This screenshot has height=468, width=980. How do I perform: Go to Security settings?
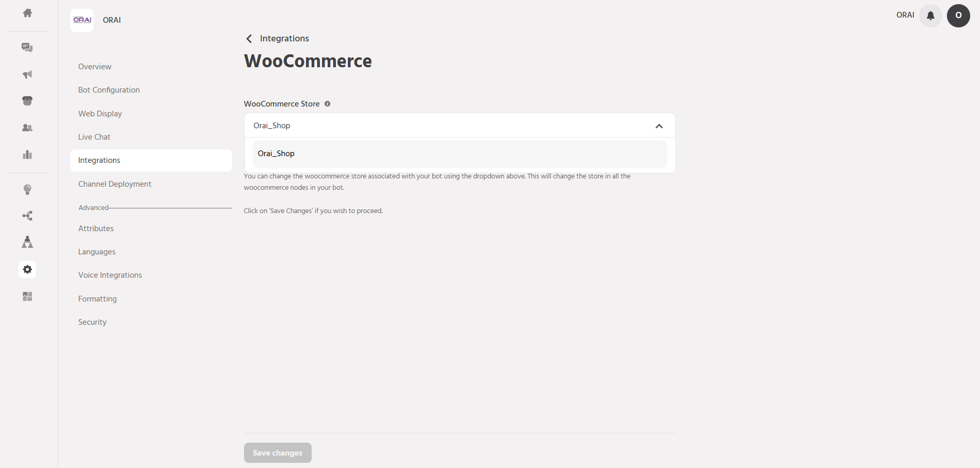coord(93,322)
